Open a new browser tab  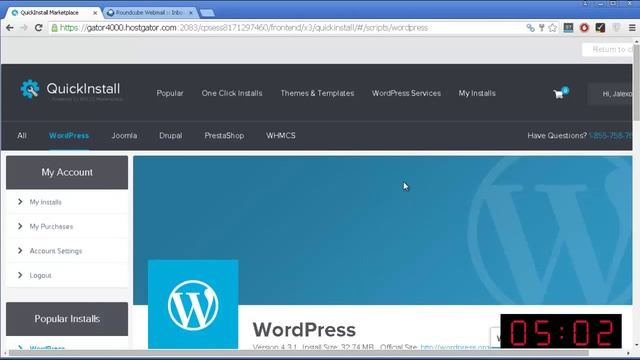[207, 13]
